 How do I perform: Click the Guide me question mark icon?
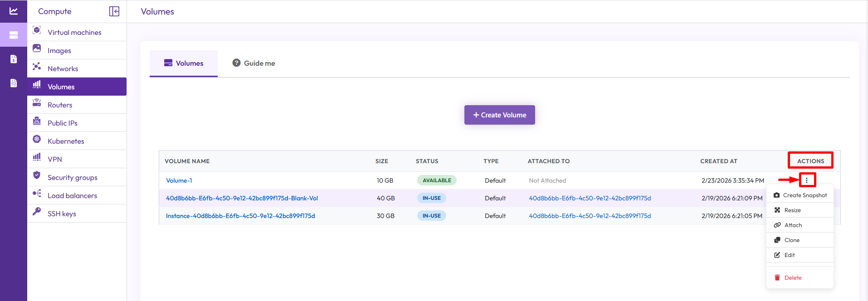(x=236, y=63)
